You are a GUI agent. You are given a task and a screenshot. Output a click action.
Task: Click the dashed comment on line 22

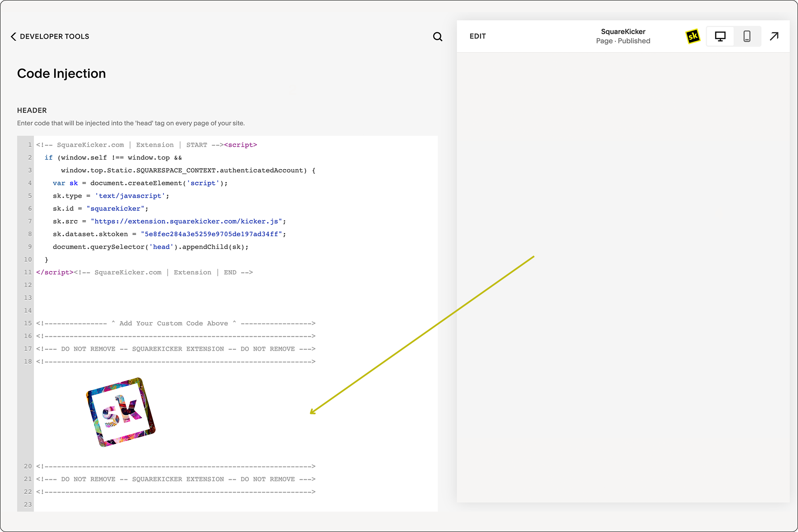(x=175, y=492)
